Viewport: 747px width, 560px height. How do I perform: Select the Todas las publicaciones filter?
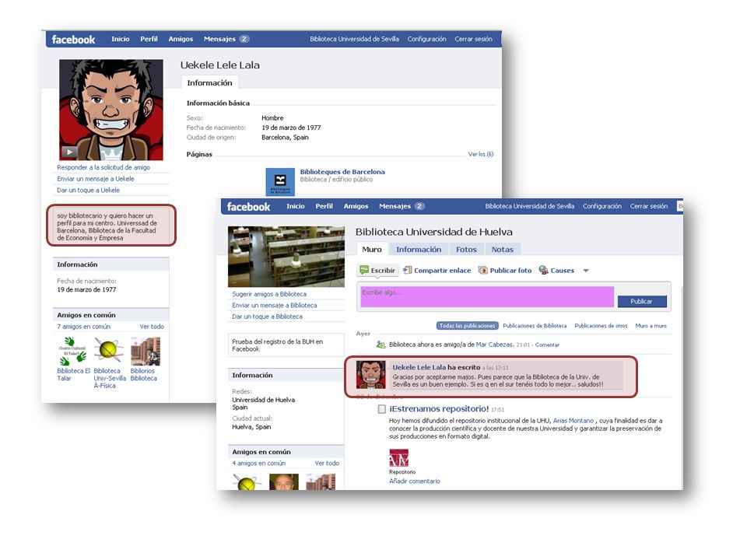pyautogui.click(x=467, y=326)
